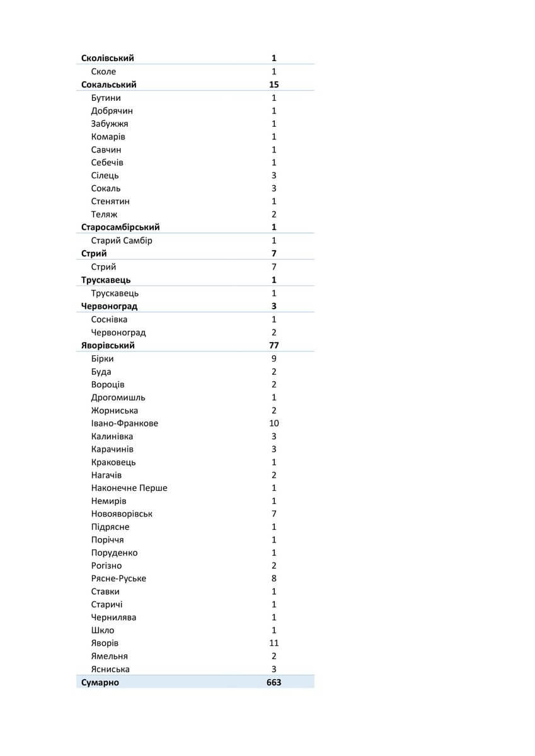The width and height of the screenshot is (535, 756).
Task: Select the count 15 for Сокальський
Action: pos(274,84)
